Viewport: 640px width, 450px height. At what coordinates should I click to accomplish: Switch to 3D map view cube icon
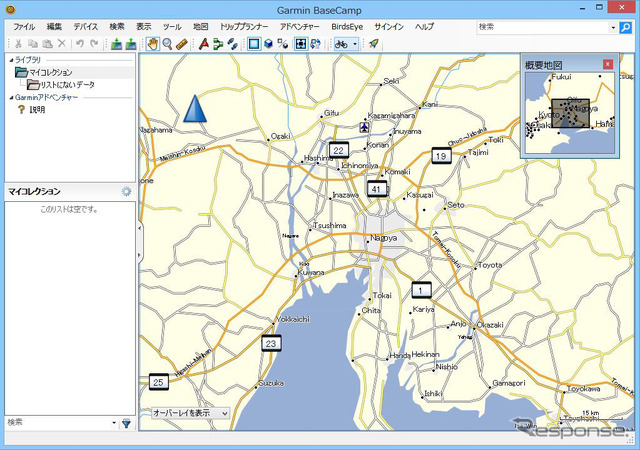(x=269, y=44)
